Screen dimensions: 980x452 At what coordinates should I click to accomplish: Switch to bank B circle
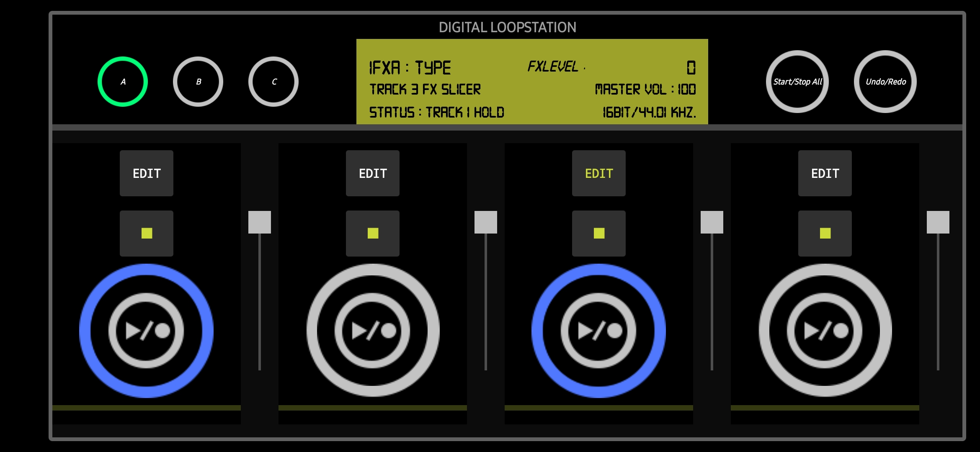[x=198, y=82]
